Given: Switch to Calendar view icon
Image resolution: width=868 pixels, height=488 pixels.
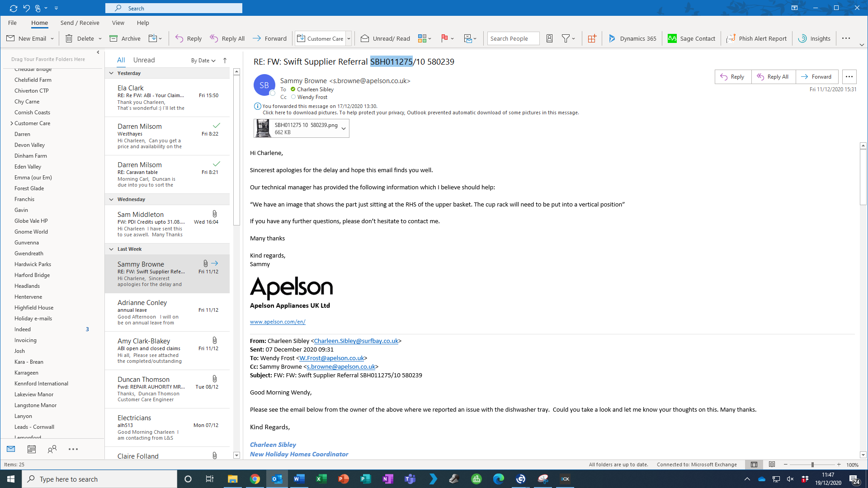Looking at the screenshot, I should [32, 449].
